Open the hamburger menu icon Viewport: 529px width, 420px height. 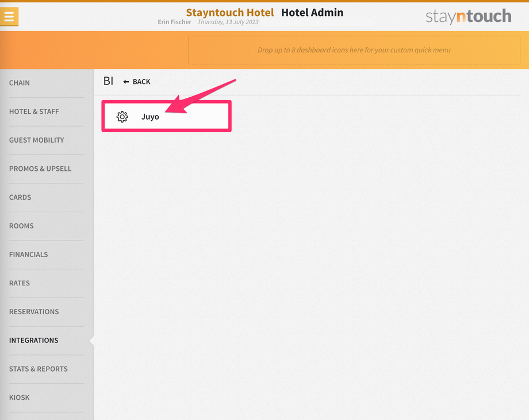click(9, 16)
